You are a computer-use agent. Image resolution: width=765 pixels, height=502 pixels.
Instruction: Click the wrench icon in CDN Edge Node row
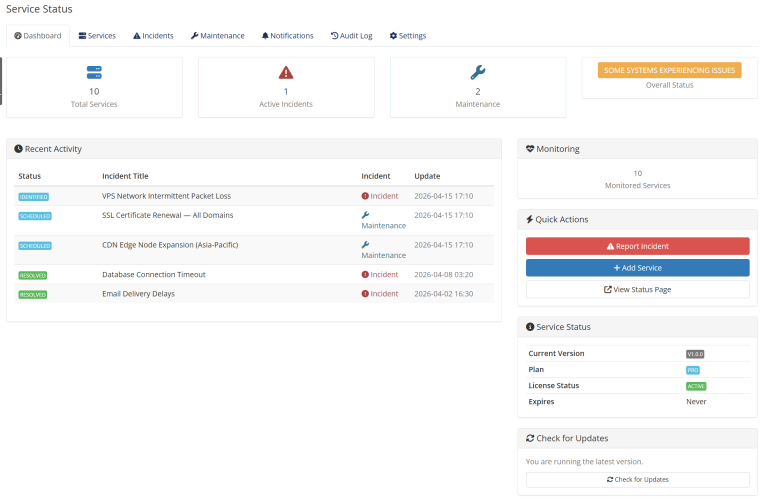click(x=365, y=245)
